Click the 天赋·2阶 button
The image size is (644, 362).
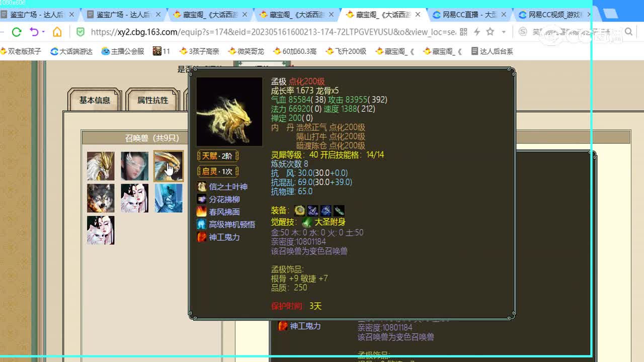pyautogui.click(x=217, y=156)
